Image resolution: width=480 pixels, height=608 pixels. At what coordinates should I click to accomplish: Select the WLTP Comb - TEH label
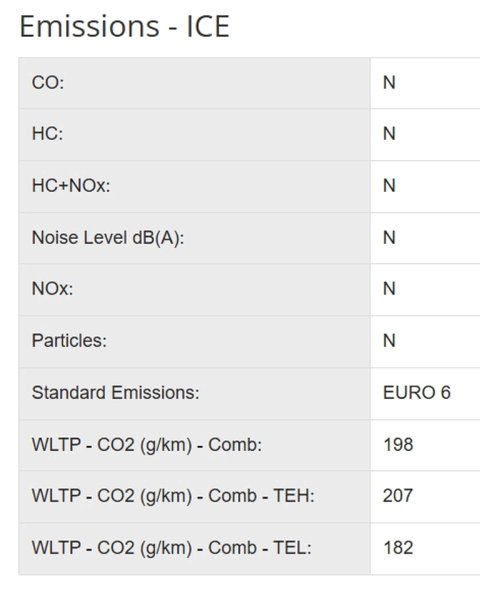click(x=173, y=496)
